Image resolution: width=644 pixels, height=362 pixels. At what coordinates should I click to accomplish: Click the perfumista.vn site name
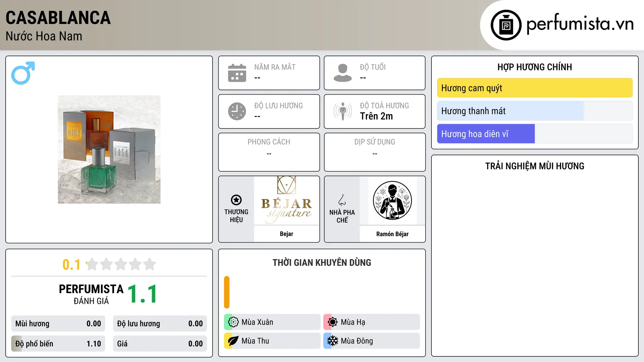[x=580, y=24]
